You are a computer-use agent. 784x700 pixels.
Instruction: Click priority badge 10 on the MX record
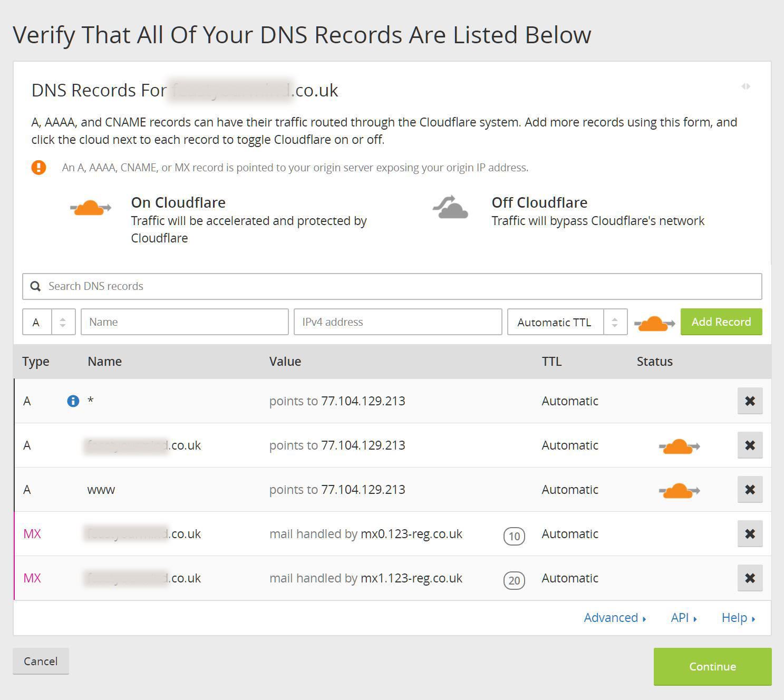(514, 536)
